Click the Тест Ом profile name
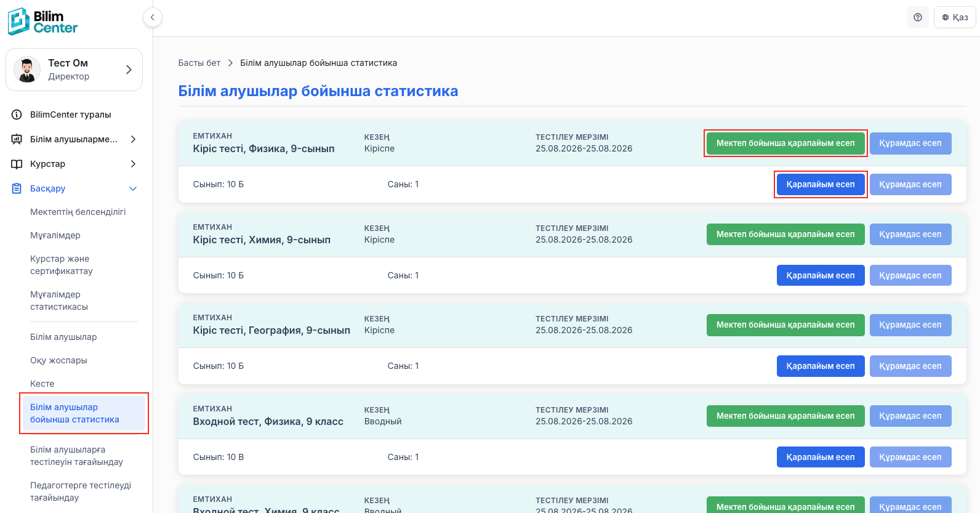980x513 pixels. 68,63
